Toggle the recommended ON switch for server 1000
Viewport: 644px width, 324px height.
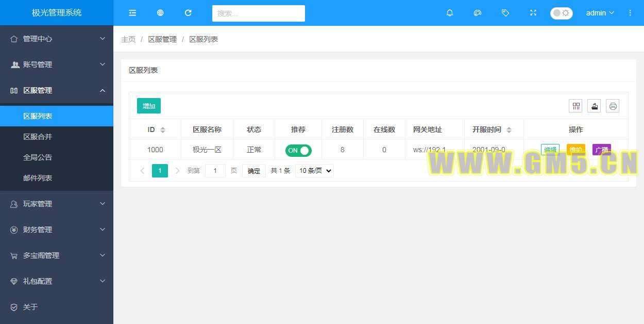pyautogui.click(x=298, y=150)
